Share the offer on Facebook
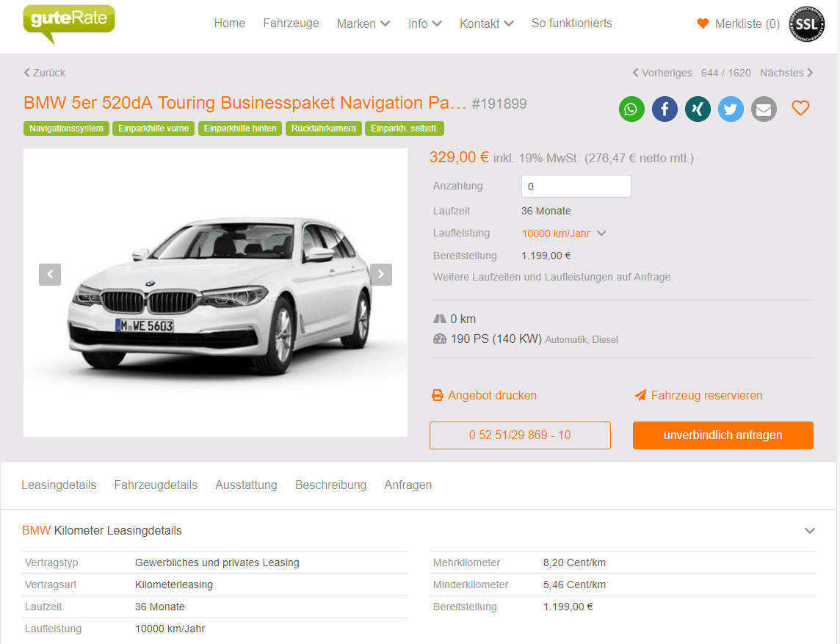840x644 pixels. point(665,109)
